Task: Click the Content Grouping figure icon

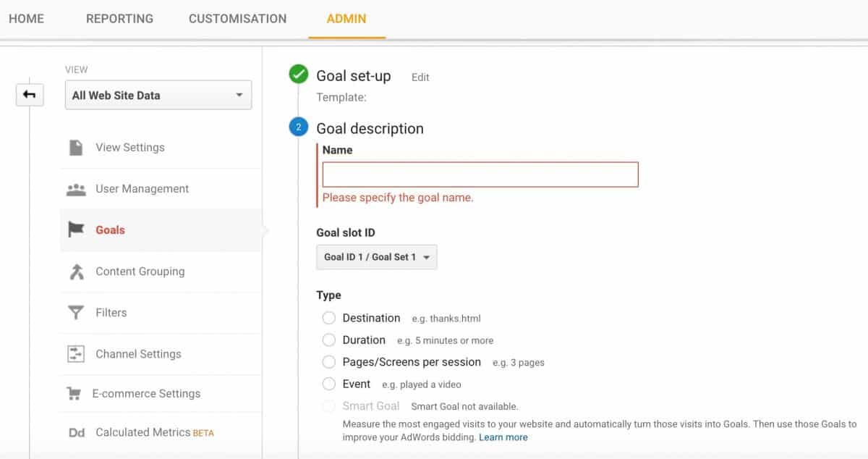Action: coord(76,271)
